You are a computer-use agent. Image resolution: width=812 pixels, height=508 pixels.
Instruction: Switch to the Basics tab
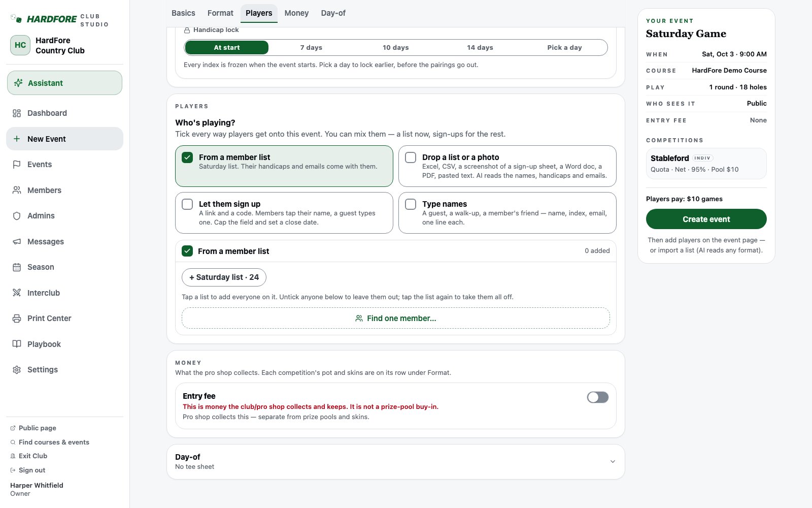pyautogui.click(x=183, y=13)
